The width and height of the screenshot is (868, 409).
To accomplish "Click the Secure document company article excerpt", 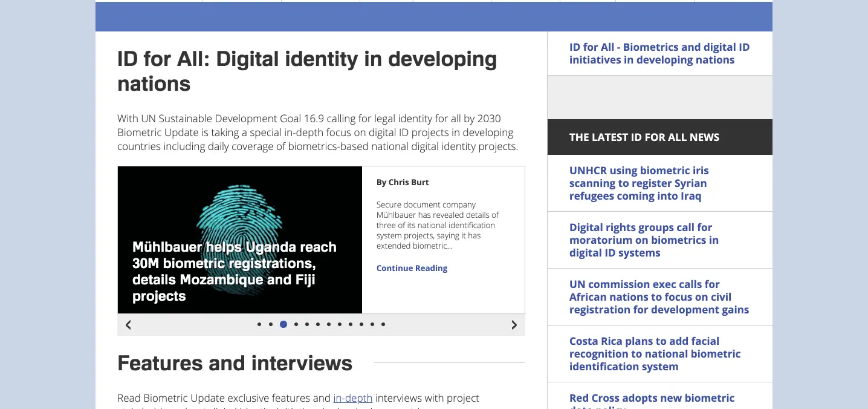I will pyautogui.click(x=437, y=225).
